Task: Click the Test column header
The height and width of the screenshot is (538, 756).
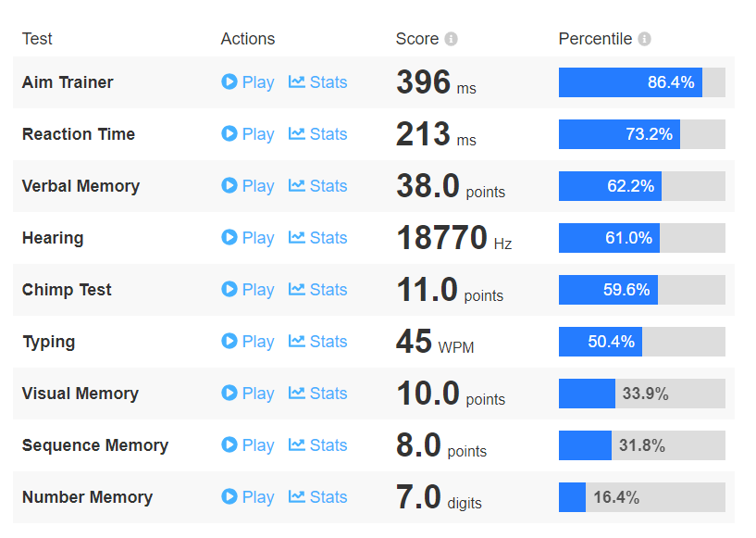Action: (x=37, y=39)
